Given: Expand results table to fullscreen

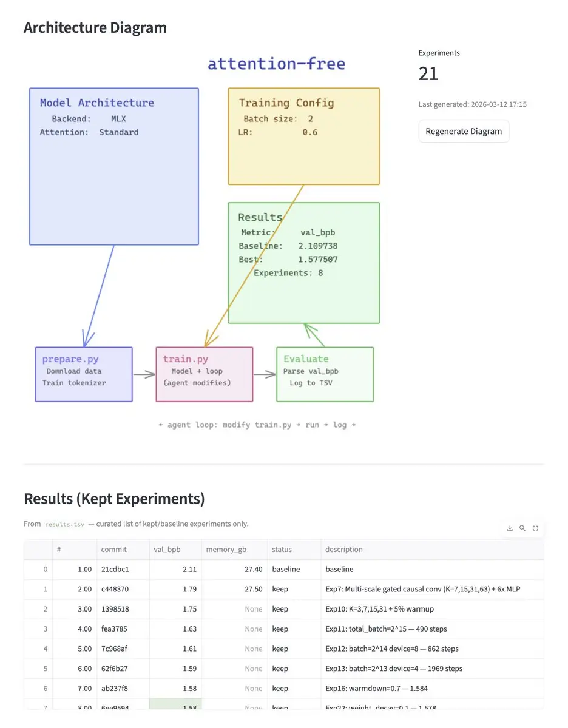Looking at the screenshot, I should click(535, 528).
